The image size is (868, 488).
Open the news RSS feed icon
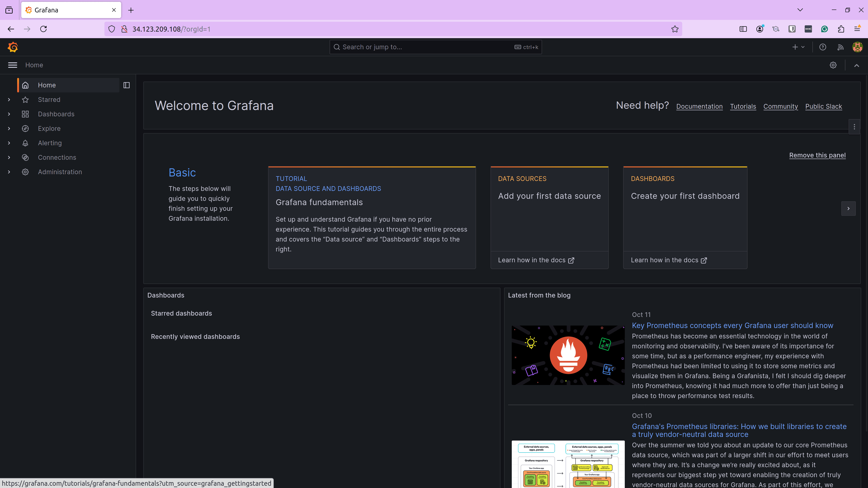point(840,47)
